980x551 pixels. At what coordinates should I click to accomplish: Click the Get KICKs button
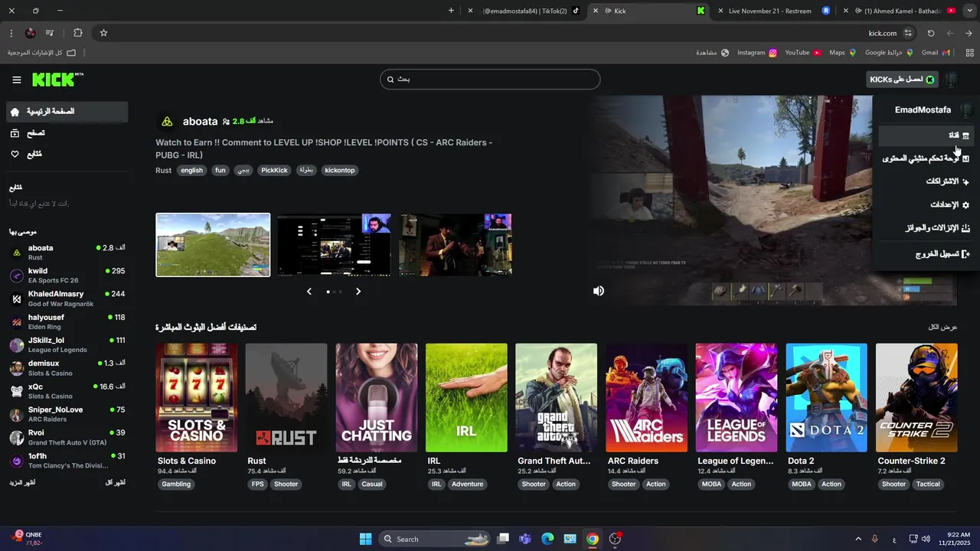coord(902,80)
